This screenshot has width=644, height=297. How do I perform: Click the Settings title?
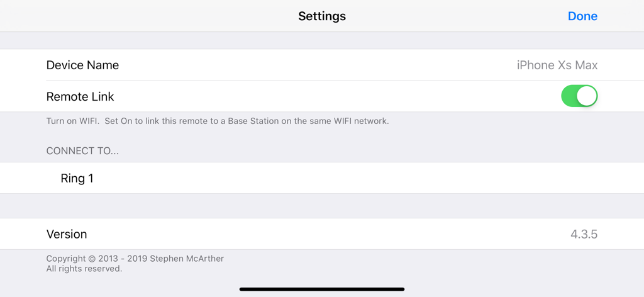click(x=322, y=16)
